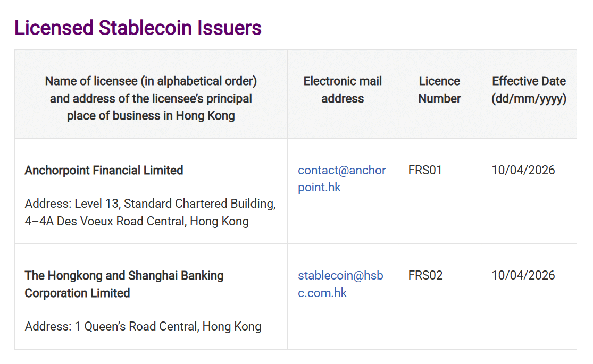Select the Anchorpoint Financial Limited name
593x364 pixels.
104,171
